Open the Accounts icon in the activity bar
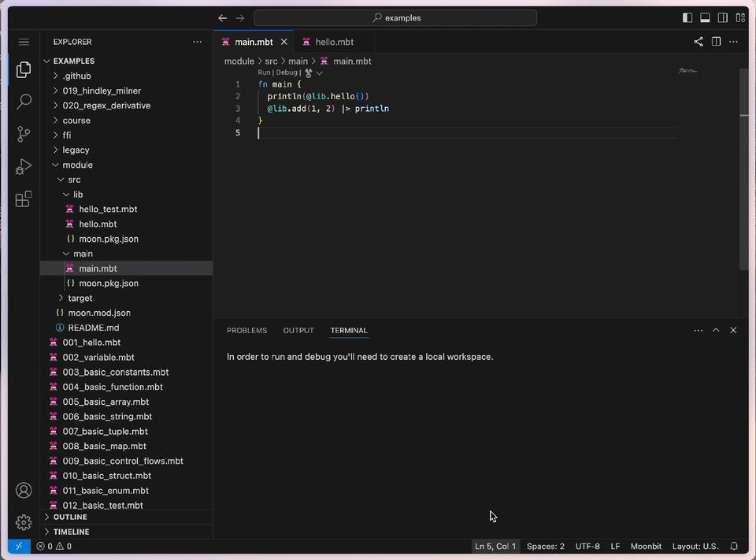Viewport: 756px width, 560px height. (x=23, y=490)
